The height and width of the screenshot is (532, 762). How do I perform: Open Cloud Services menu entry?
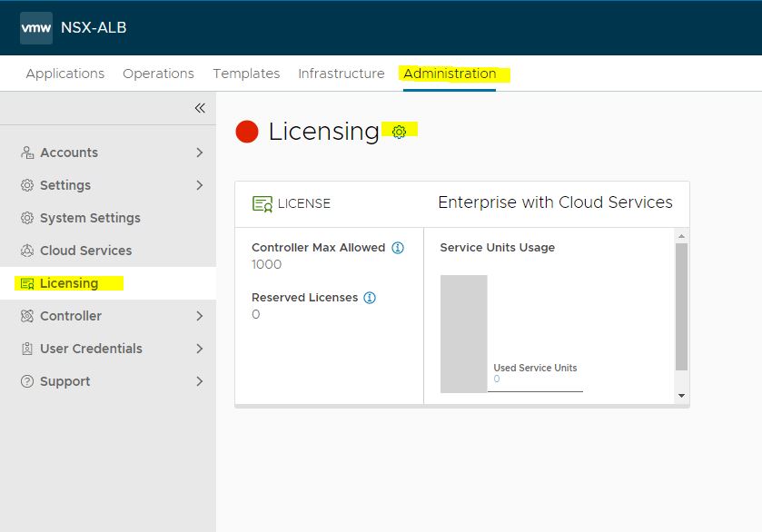(x=108, y=251)
